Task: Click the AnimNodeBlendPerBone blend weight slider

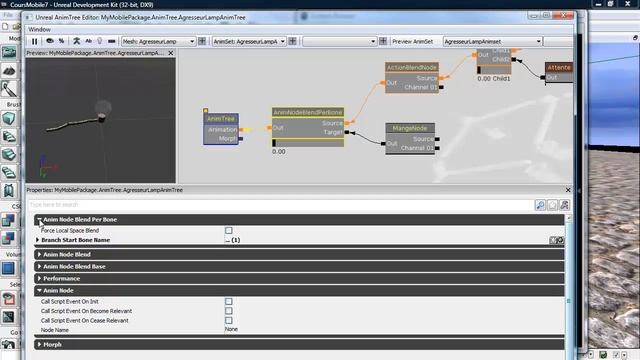Action: pyautogui.click(x=308, y=143)
